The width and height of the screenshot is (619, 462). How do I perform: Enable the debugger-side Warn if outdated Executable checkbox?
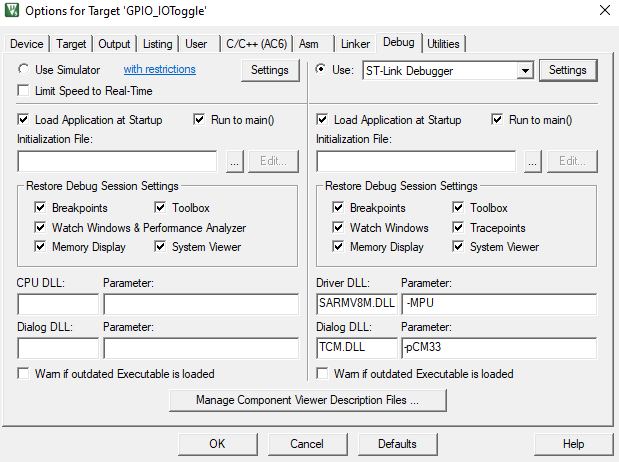click(322, 374)
